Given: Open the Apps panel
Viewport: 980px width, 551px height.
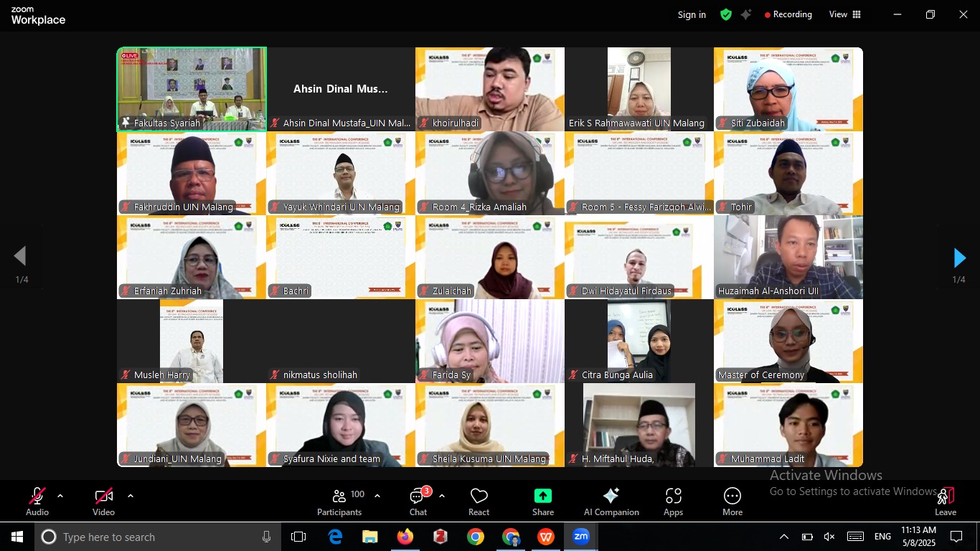Looking at the screenshot, I should pos(673,501).
